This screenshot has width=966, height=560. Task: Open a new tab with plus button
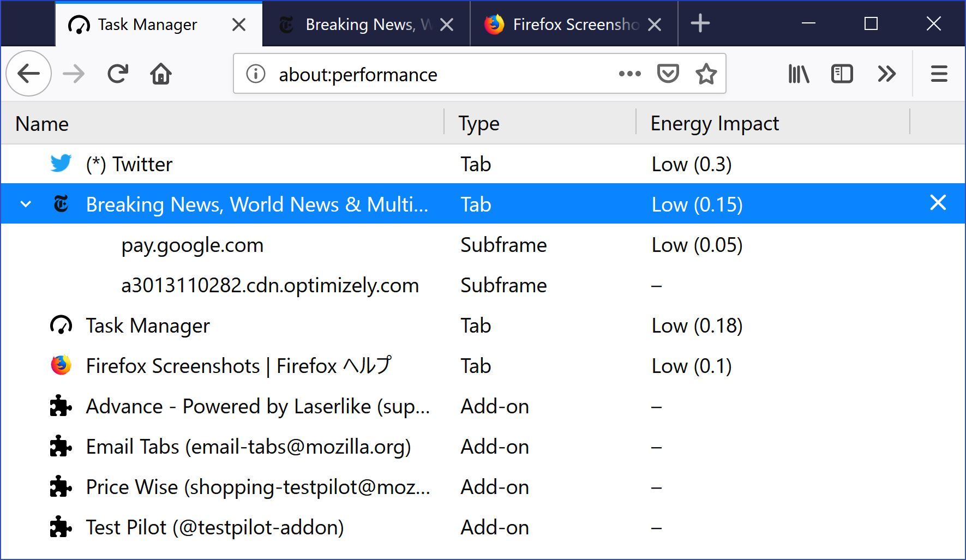(700, 23)
